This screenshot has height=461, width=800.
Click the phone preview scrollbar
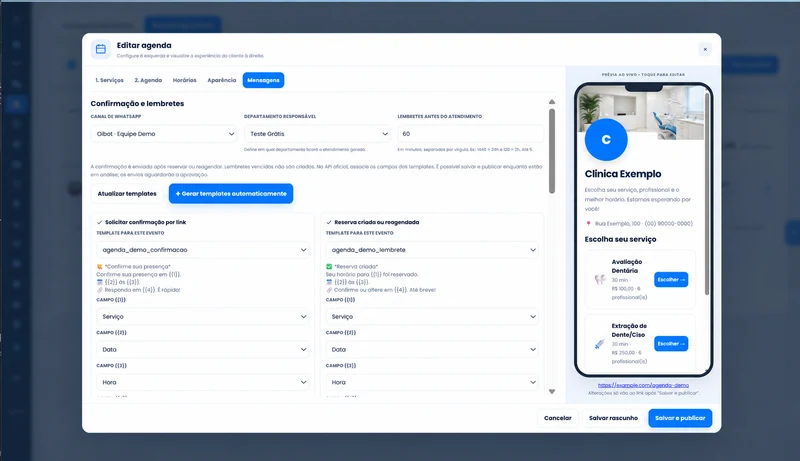[707, 194]
